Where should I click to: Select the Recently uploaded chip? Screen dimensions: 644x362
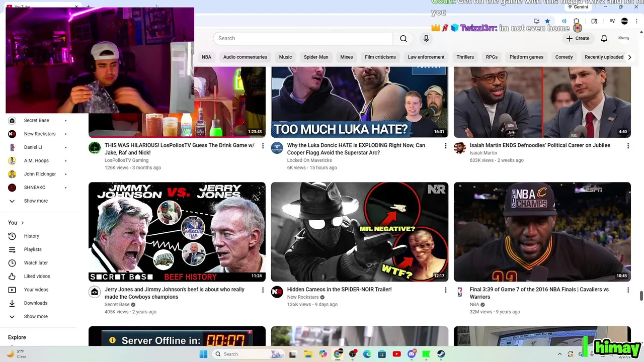(604, 57)
